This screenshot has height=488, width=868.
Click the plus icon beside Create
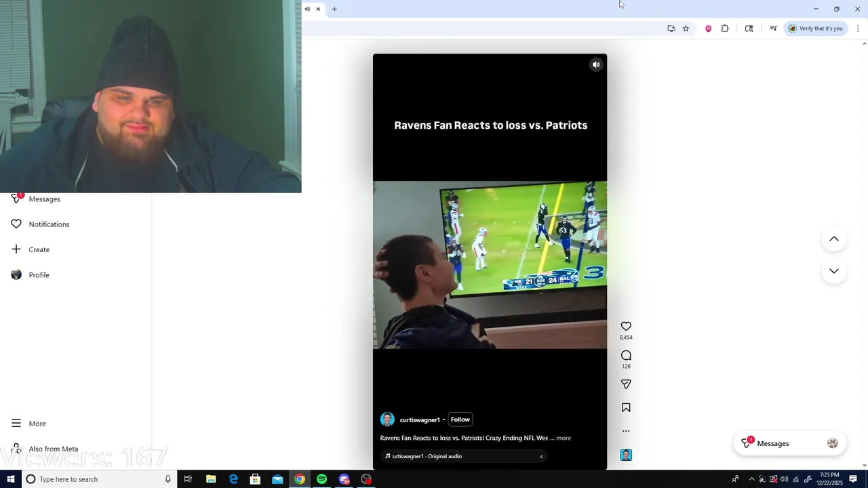[16, 249]
